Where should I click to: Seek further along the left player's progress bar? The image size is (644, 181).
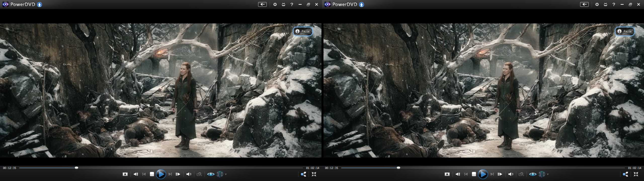[161, 168]
